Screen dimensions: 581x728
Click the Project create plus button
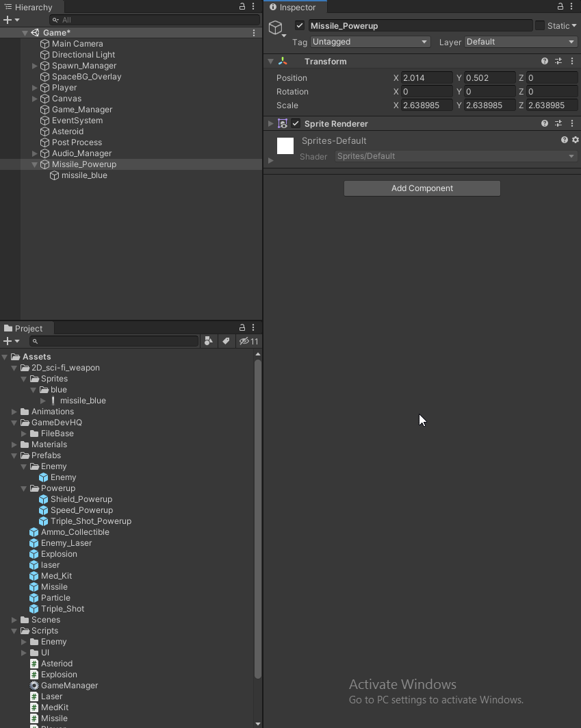pyautogui.click(x=8, y=341)
